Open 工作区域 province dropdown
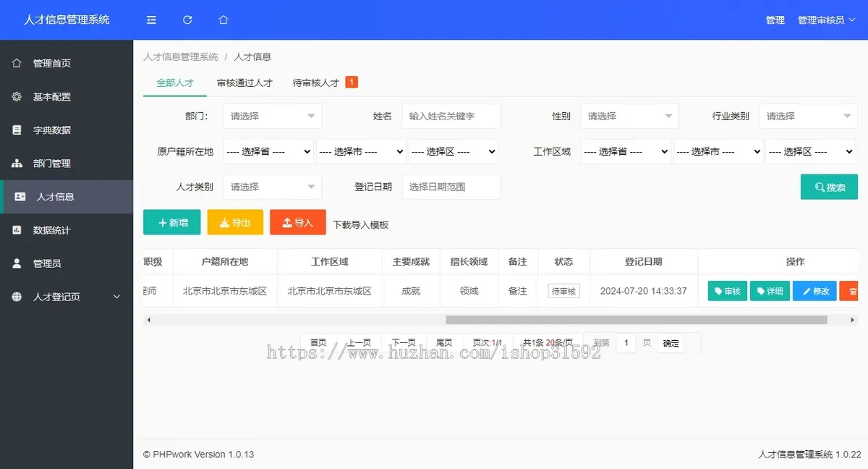The width and height of the screenshot is (868, 469). pos(626,151)
